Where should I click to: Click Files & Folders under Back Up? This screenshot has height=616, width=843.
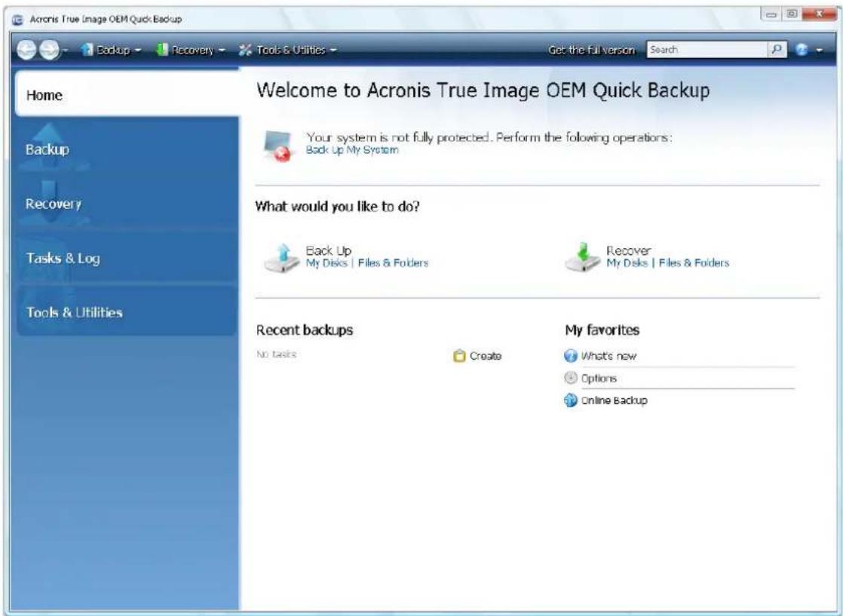tap(393, 263)
